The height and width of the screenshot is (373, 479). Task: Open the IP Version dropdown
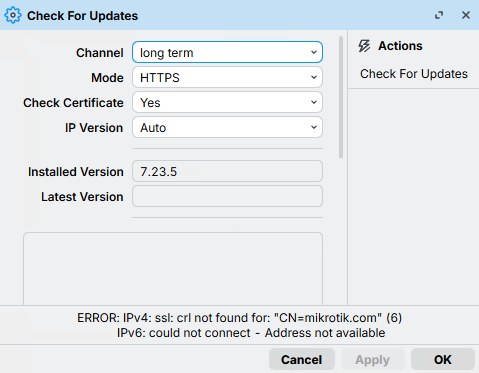(227, 127)
